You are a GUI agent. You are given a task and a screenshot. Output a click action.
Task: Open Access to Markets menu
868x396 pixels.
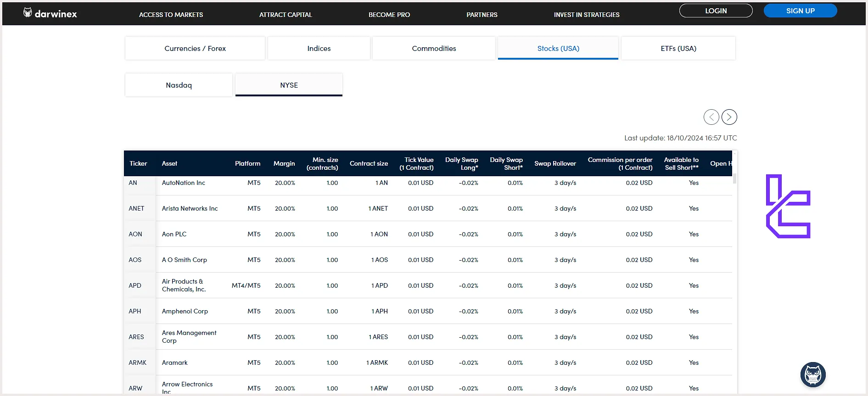tap(171, 15)
